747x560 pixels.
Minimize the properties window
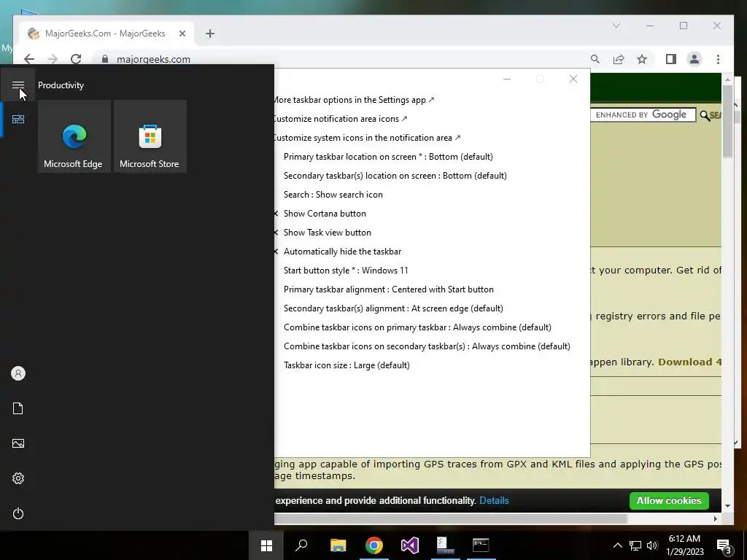pyautogui.click(x=507, y=79)
